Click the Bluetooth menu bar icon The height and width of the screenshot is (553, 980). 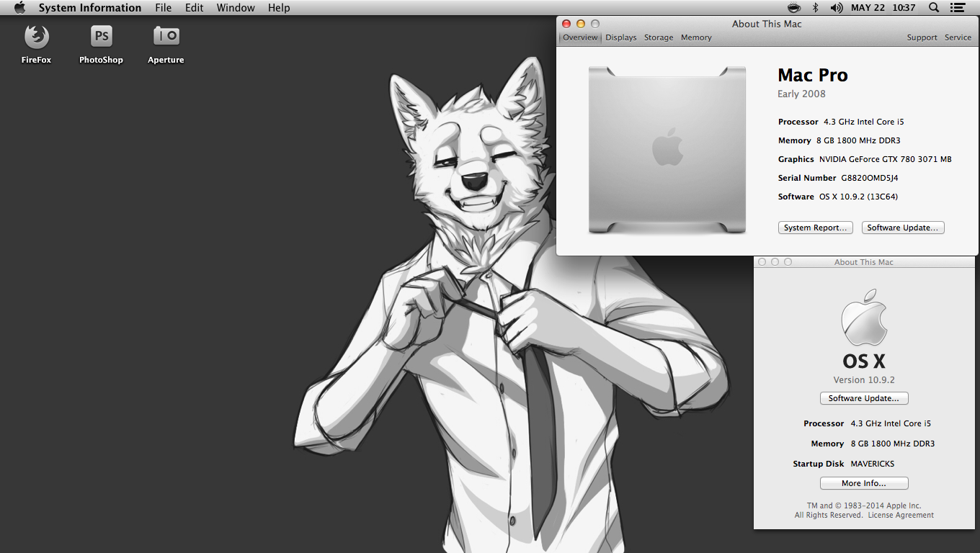816,8
